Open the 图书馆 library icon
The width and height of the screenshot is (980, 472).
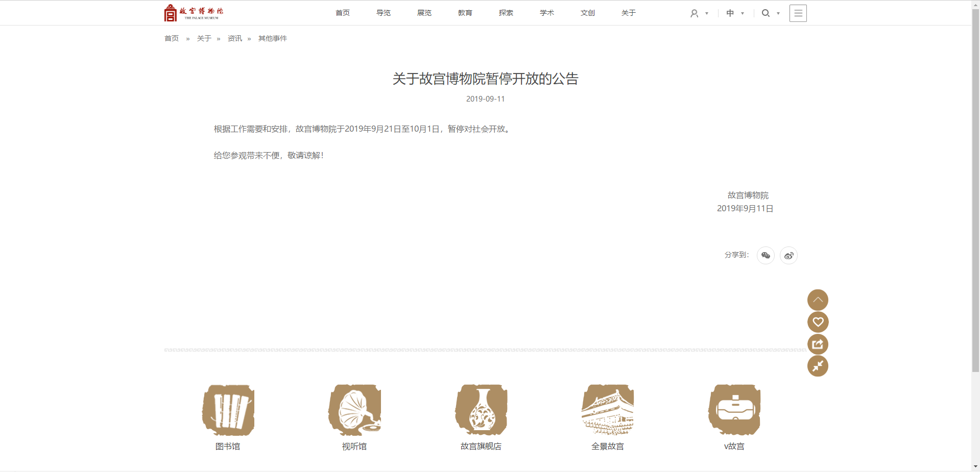click(228, 410)
